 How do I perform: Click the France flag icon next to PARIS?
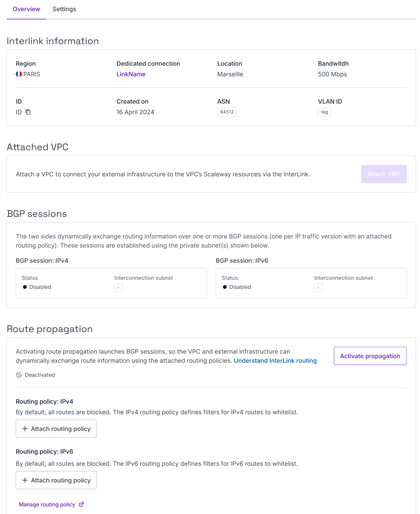[18, 74]
